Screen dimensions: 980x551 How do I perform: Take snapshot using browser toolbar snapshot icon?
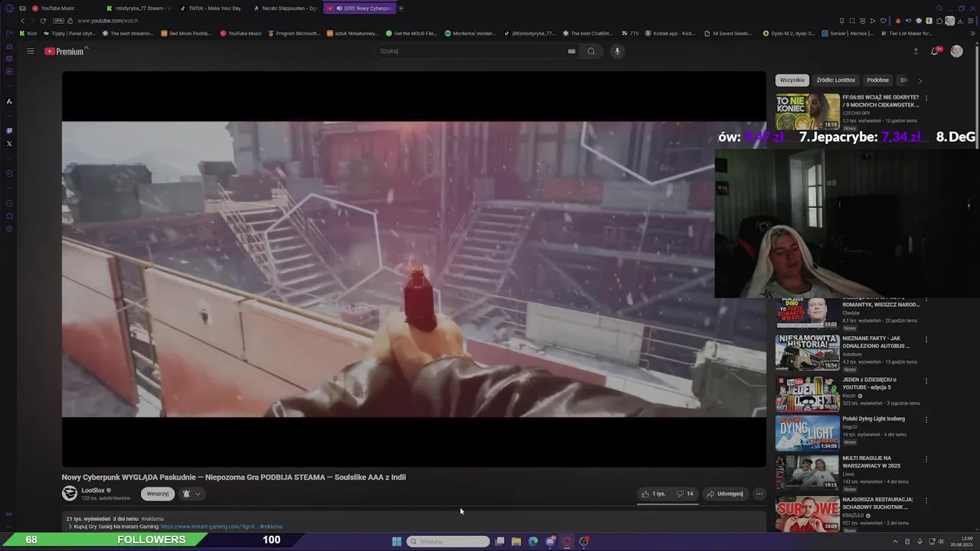point(852,21)
